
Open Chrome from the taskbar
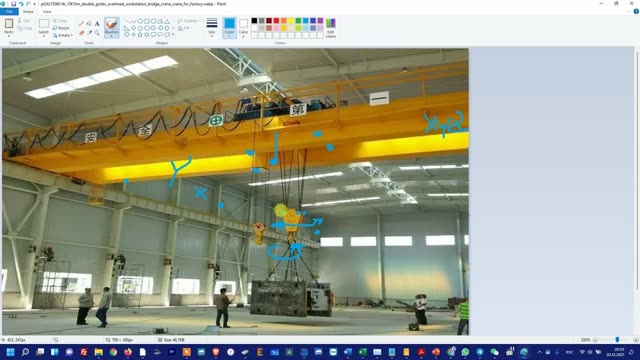coord(113,352)
